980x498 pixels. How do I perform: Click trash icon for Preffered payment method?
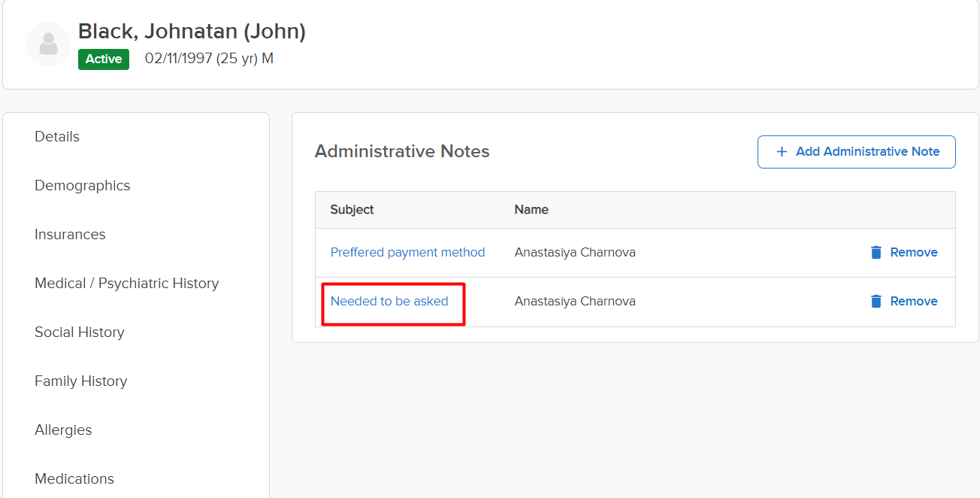(876, 253)
